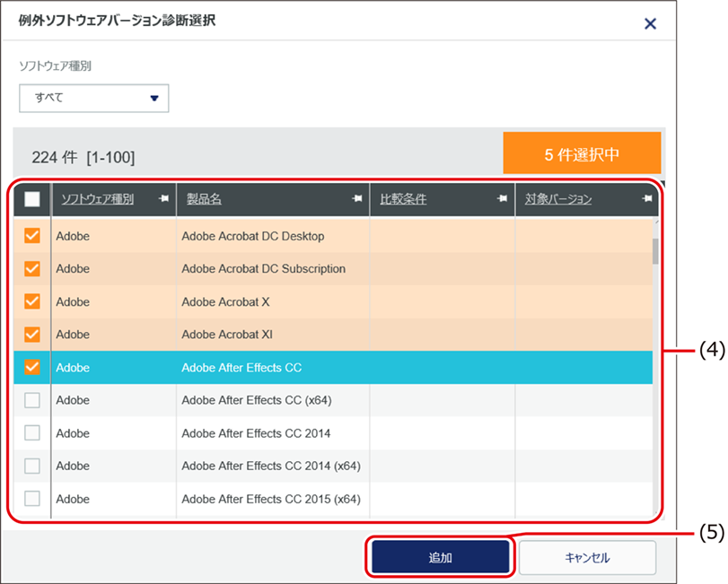Click the キャンセル button
Viewport: 728px width, 584px height.
(587, 557)
